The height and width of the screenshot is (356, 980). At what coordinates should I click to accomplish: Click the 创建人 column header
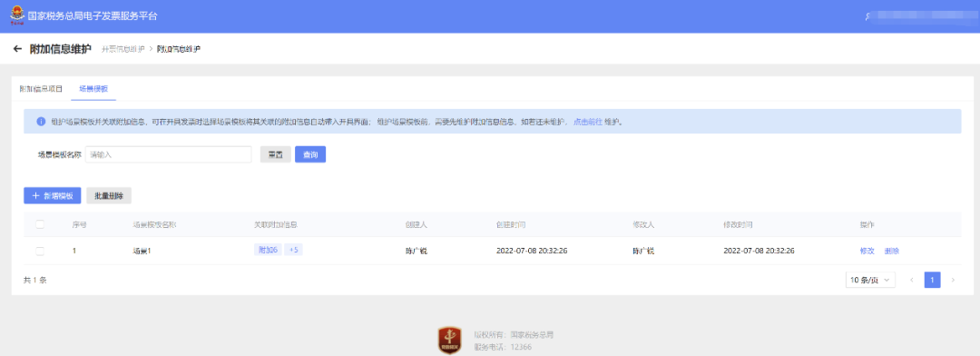pos(416,224)
